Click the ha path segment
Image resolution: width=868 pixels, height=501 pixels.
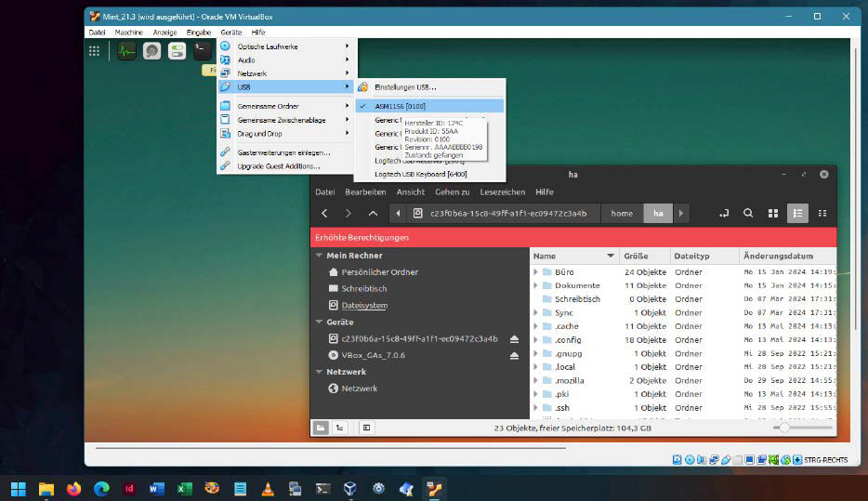(658, 213)
